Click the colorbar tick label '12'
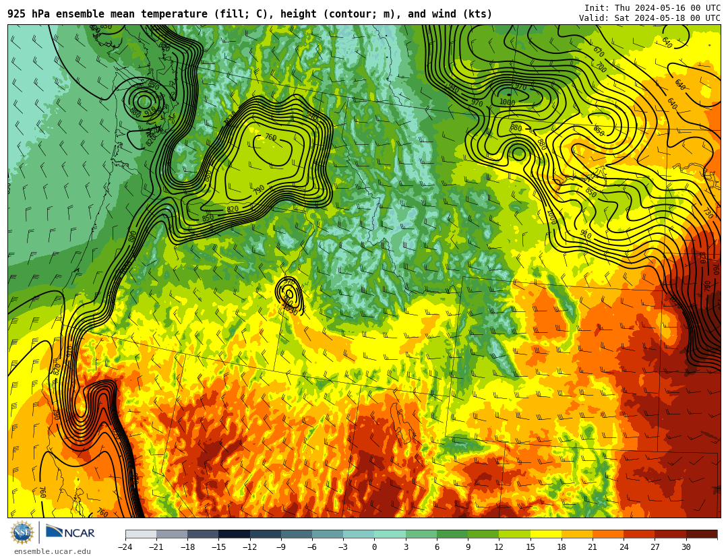 coord(499,547)
